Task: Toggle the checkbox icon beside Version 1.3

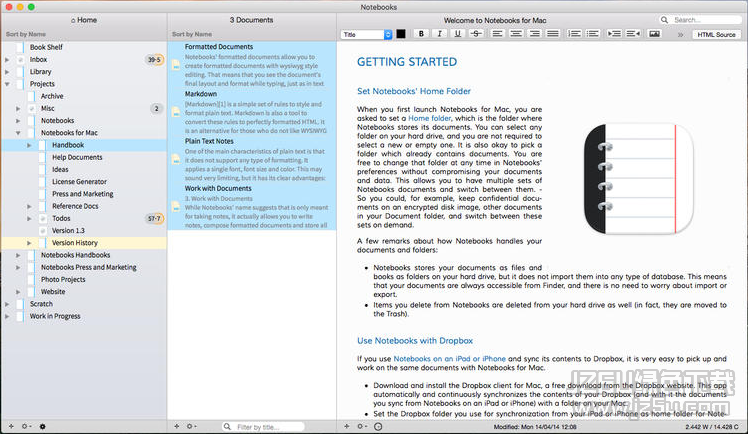Action: click(42, 231)
